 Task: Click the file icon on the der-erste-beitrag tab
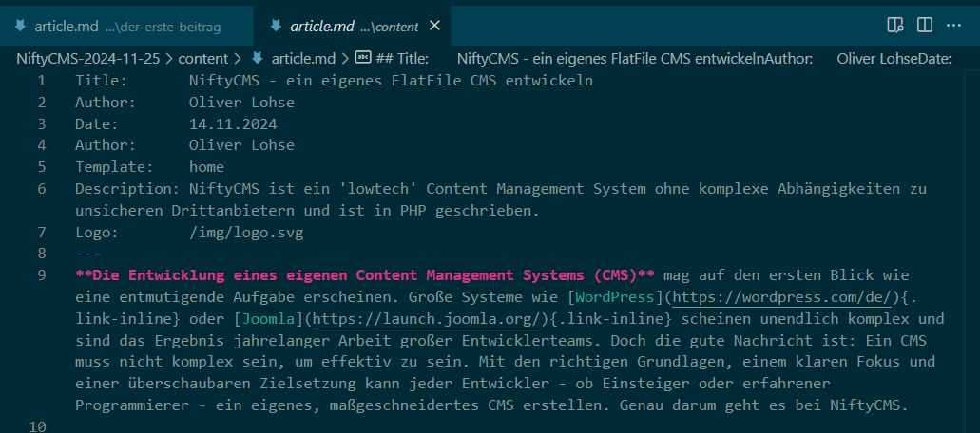(20, 26)
